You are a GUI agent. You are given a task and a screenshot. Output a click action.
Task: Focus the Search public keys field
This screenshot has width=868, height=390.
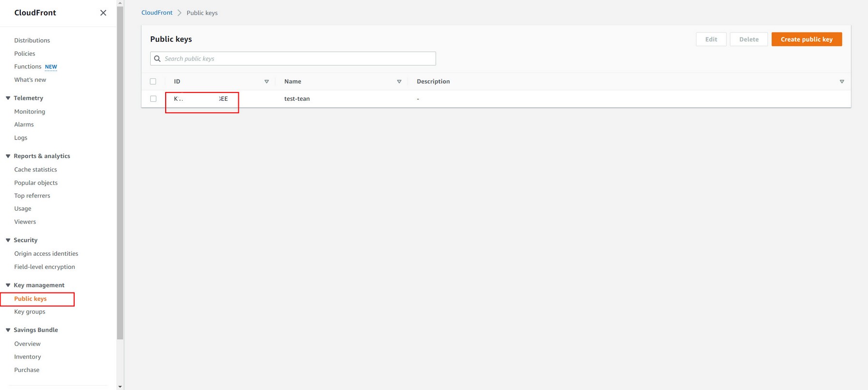coord(293,59)
